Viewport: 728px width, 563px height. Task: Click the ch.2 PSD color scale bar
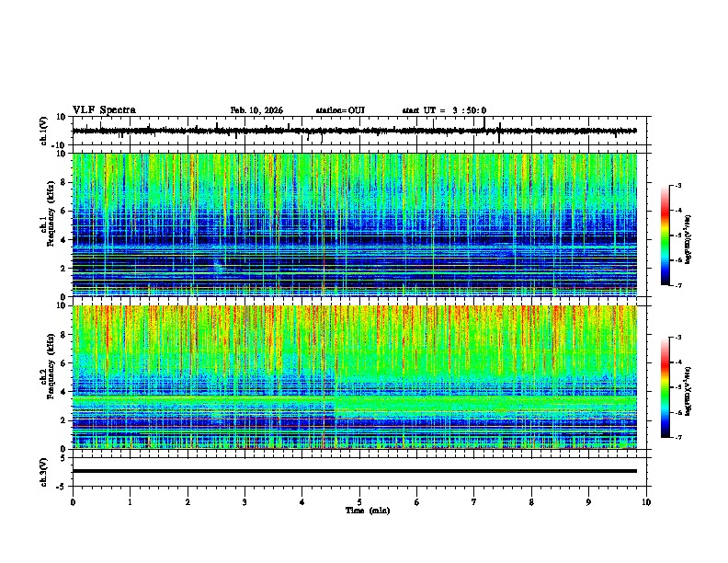[665, 387]
